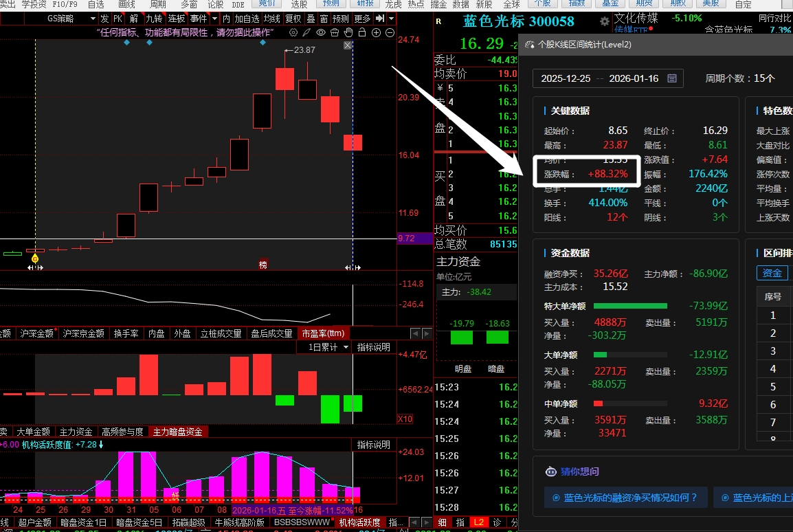Switch to the 换手率 indicator tab
The height and width of the screenshot is (532, 793).
tap(126, 334)
